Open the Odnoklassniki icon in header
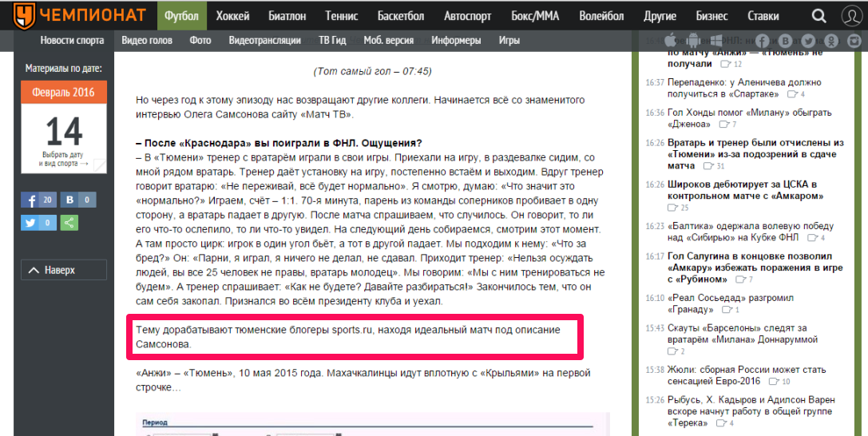This screenshot has height=436, width=868. [832, 41]
